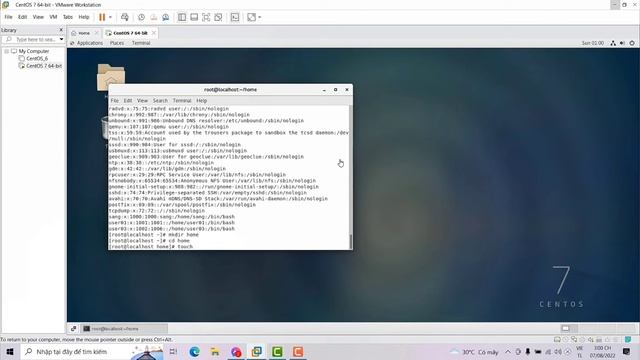Open the terminal window File menu
The image size is (640, 360).
click(115, 100)
